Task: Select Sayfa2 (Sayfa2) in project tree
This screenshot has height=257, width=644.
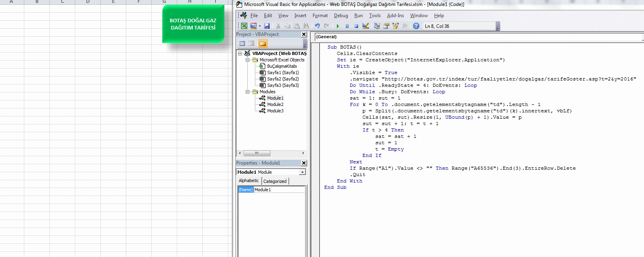Action: point(283,79)
